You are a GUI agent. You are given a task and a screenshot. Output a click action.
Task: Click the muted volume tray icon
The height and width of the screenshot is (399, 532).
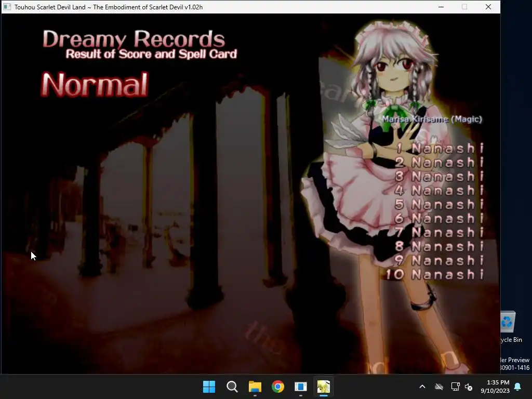pos(469,387)
